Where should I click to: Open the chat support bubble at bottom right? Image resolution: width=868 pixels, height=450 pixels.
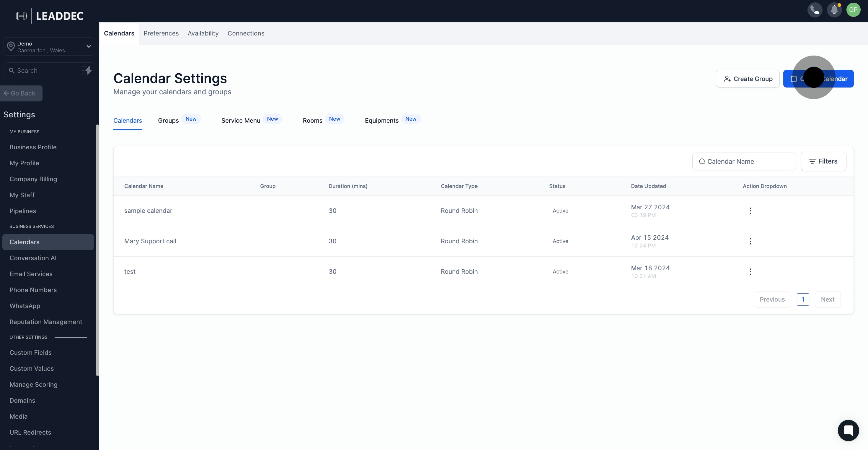849,430
